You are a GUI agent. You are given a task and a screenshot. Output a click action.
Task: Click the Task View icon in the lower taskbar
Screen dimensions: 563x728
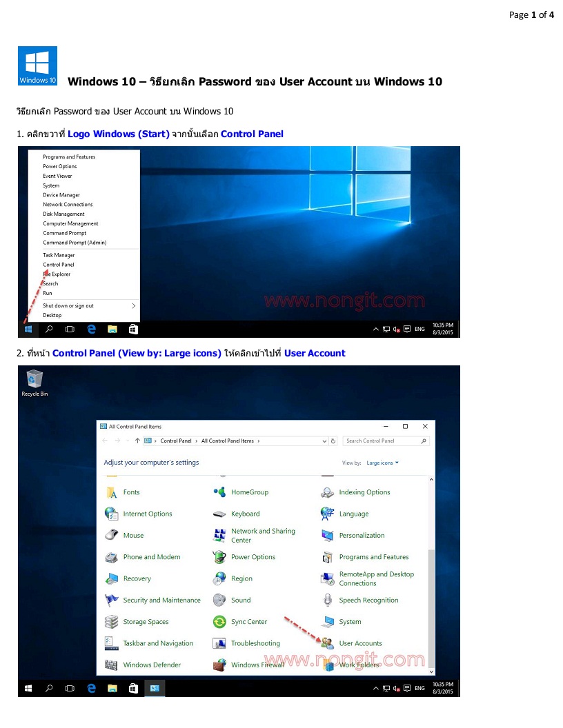[70, 688]
